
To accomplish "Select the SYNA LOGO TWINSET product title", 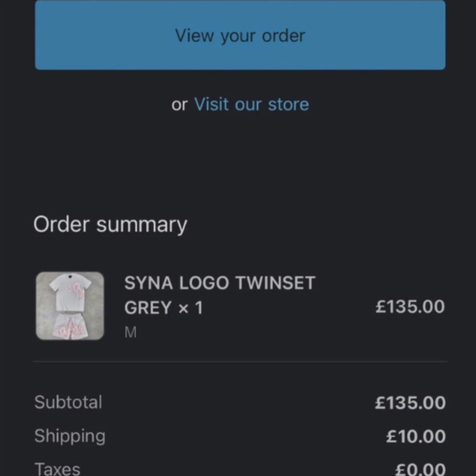I will 220,283.
